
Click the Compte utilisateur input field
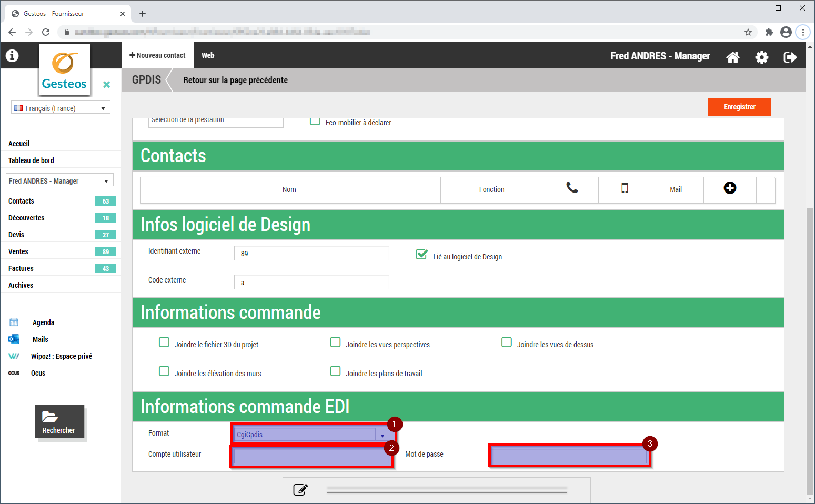311,456
